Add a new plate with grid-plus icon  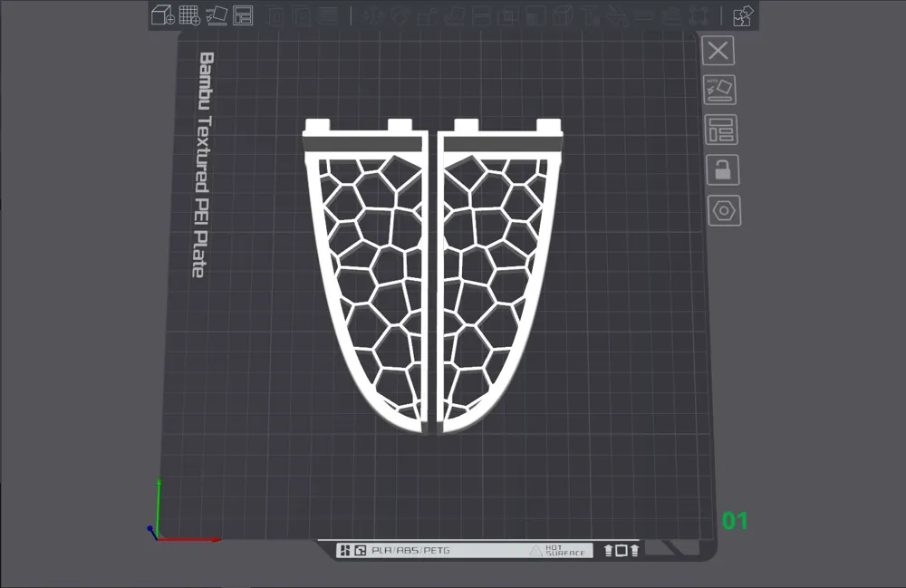click(x=189, y=15)
